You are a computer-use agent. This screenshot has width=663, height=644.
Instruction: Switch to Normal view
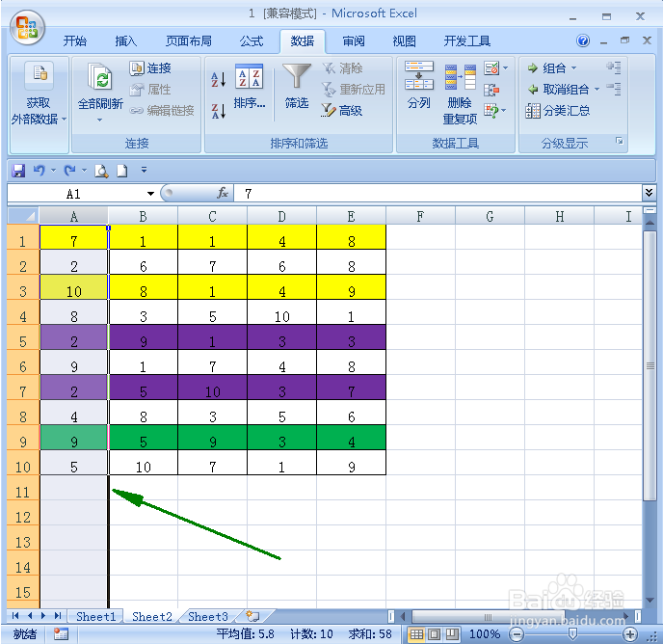416,633
